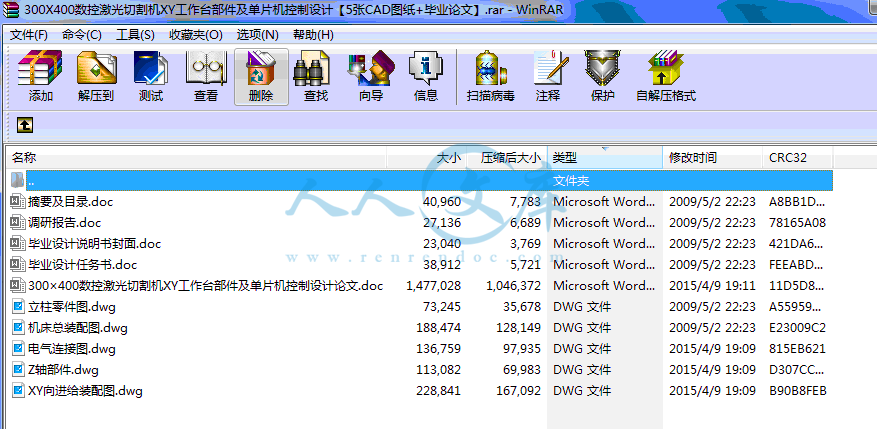The height and width of the screenshot is (429, 877).
Task: Click the DWG icon of 立柱零件图.dwg
Action: pos(18,307)
